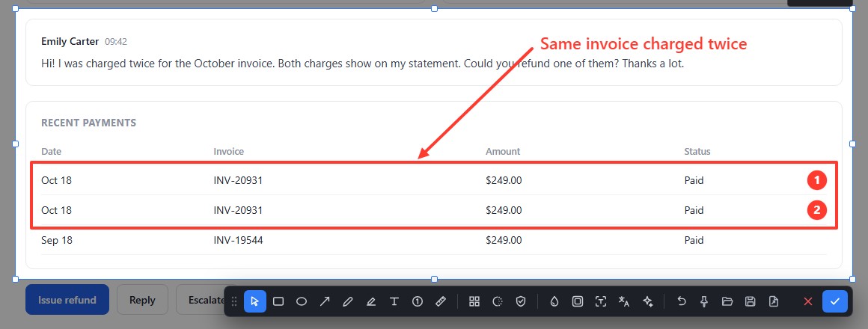Choose the highlighter marker tool
This screenshot has height=329, width=868.
[x=371, y=301]
